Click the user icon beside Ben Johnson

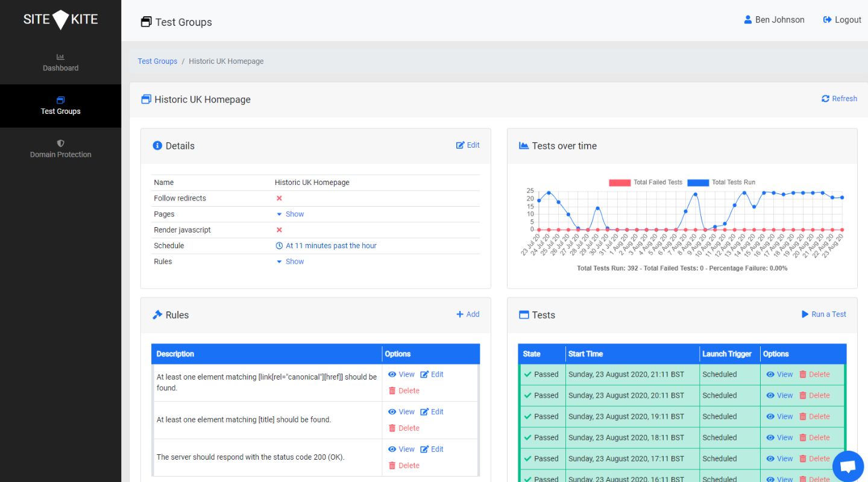[x=747, y=19]
